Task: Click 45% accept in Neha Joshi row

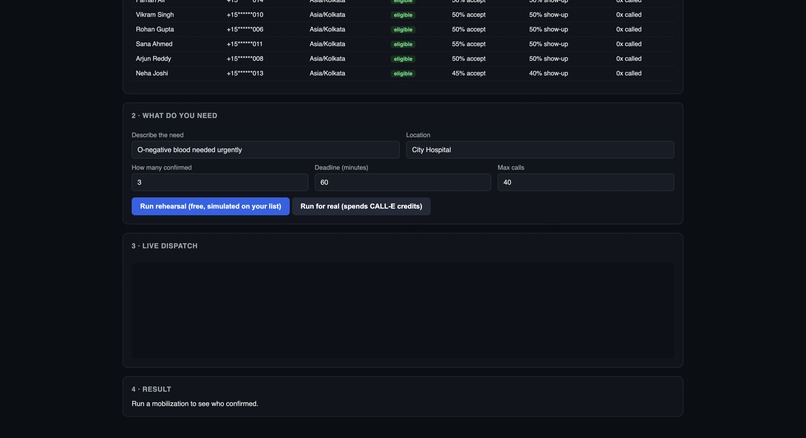Action: [x=468, y=74]
